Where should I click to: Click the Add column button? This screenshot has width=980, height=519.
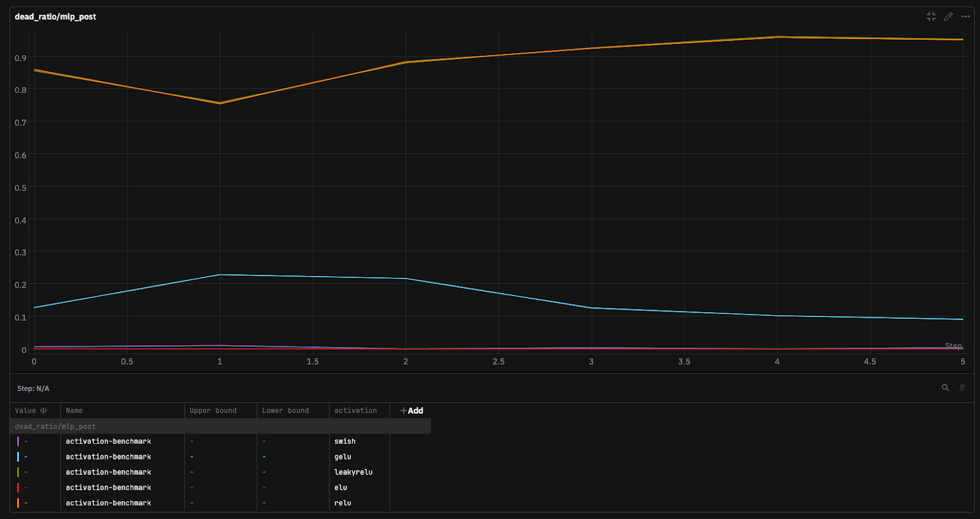coord(412,411)
